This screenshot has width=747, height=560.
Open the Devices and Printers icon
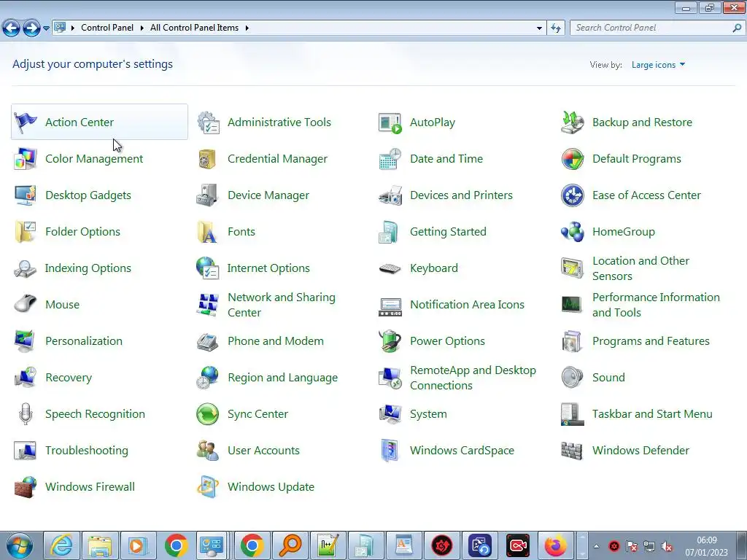pos(390,195)
